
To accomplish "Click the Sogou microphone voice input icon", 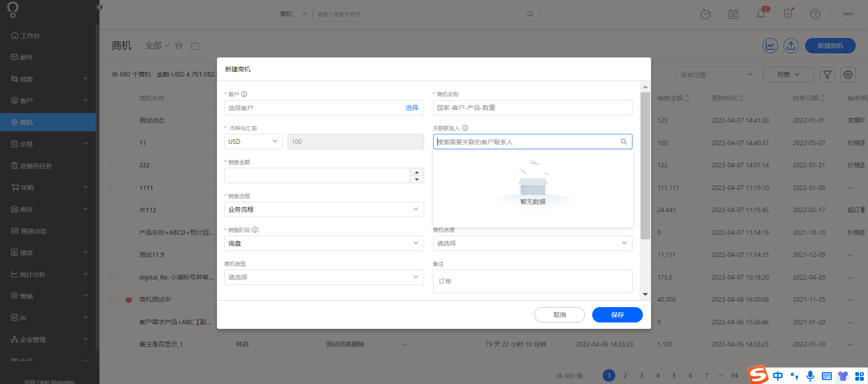I will point(811,376).
